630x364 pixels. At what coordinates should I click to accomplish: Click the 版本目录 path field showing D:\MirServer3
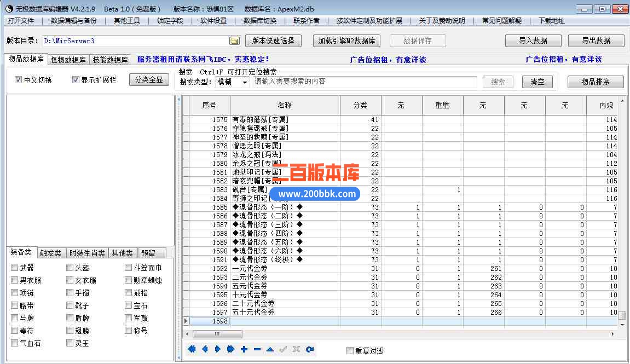click(x=135, y=41)
